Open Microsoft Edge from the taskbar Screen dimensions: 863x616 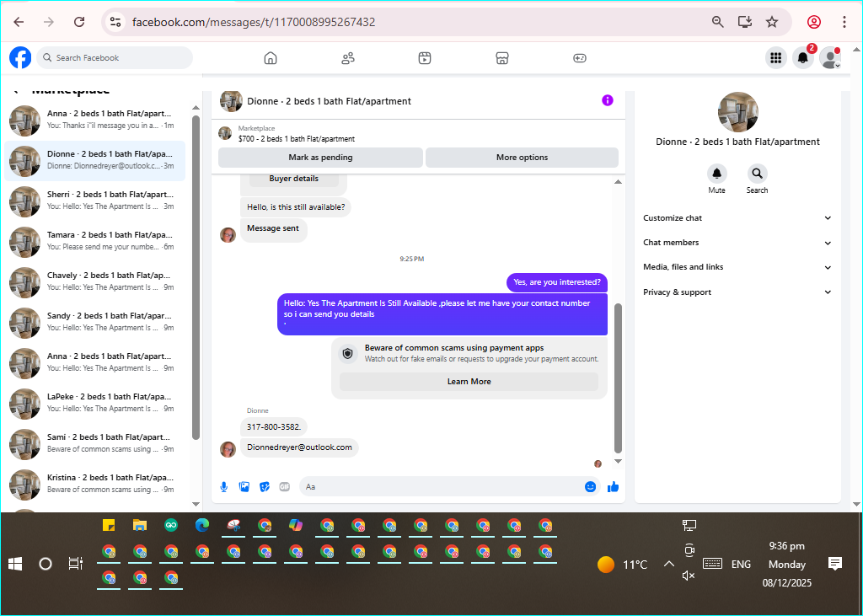202,525
